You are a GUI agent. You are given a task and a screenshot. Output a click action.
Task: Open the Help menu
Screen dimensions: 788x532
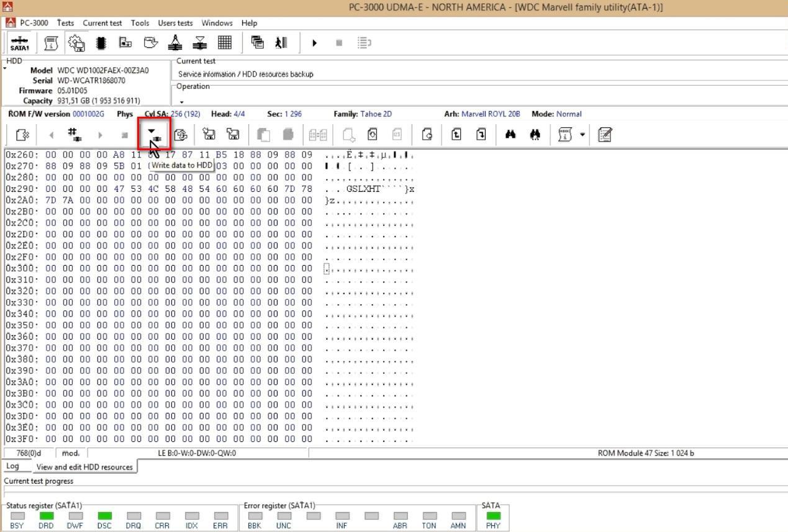point(249,23)
